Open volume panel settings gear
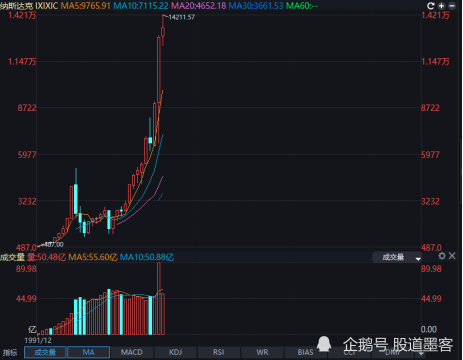 (x=442, y=256)
